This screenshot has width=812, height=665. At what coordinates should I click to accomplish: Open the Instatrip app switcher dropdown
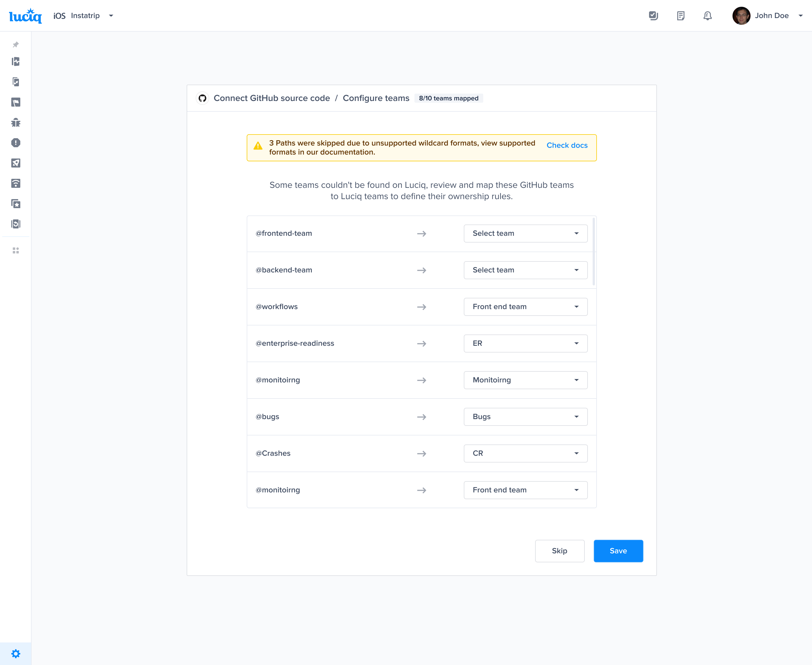coord(111,16)
